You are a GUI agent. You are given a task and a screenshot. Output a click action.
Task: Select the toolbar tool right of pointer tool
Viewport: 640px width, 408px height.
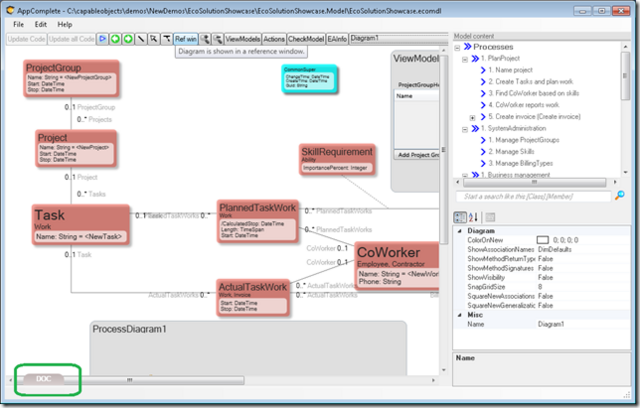point(167,39)
